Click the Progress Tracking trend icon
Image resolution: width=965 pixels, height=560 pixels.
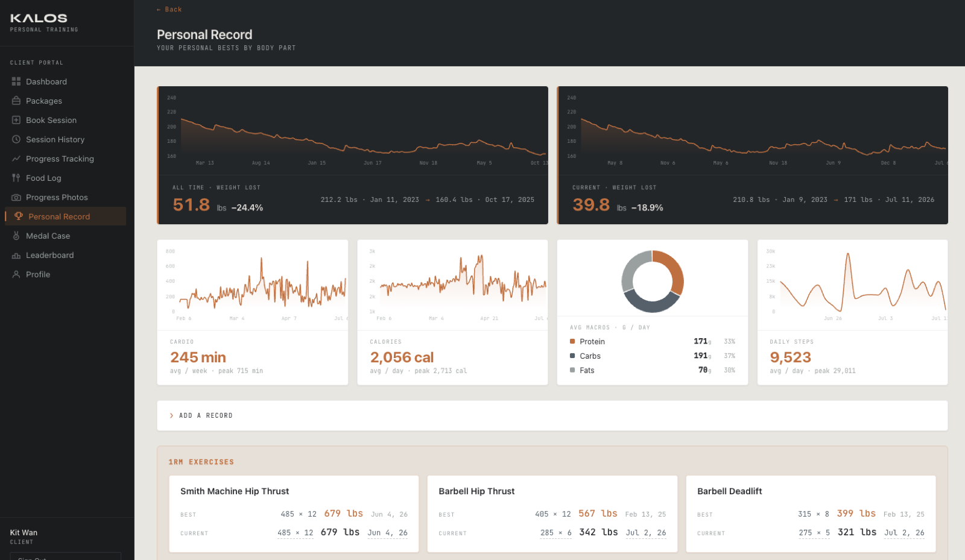16,159
